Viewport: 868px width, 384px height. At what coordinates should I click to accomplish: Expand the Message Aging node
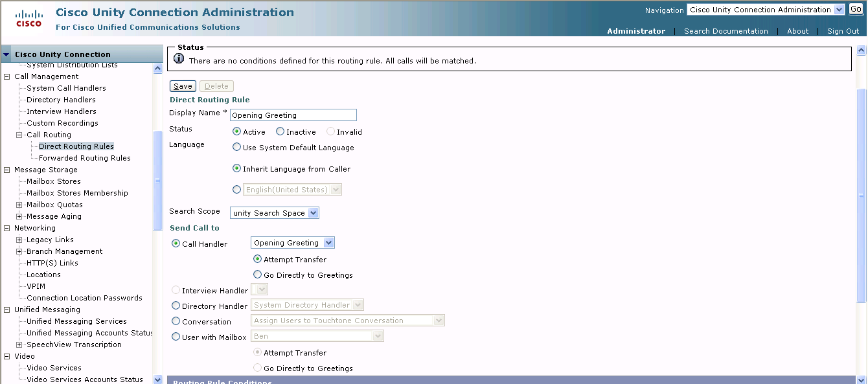tap(19, 216)
